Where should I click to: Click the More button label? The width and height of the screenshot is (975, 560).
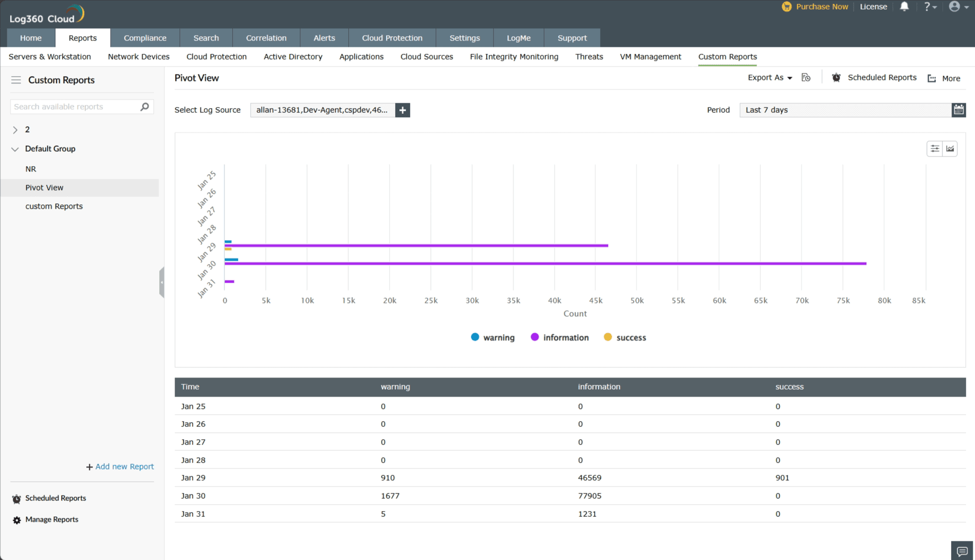951,78
